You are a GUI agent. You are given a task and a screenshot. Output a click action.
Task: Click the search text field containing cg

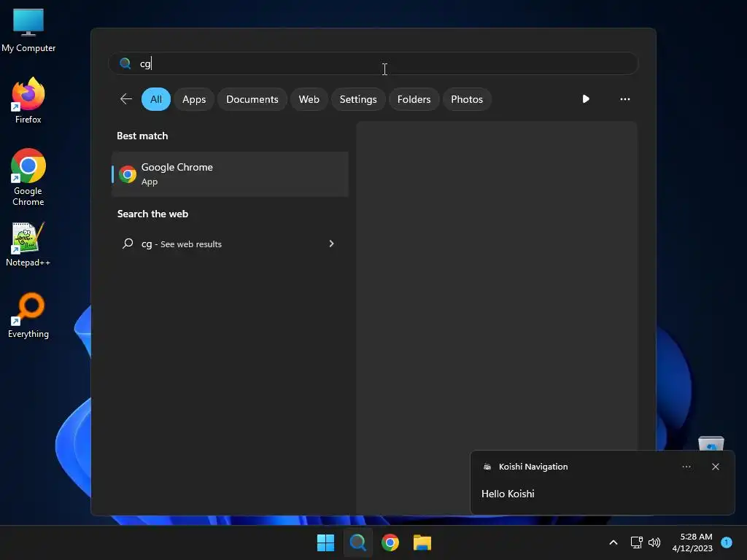pyautogui.click(x=373, y=63)
